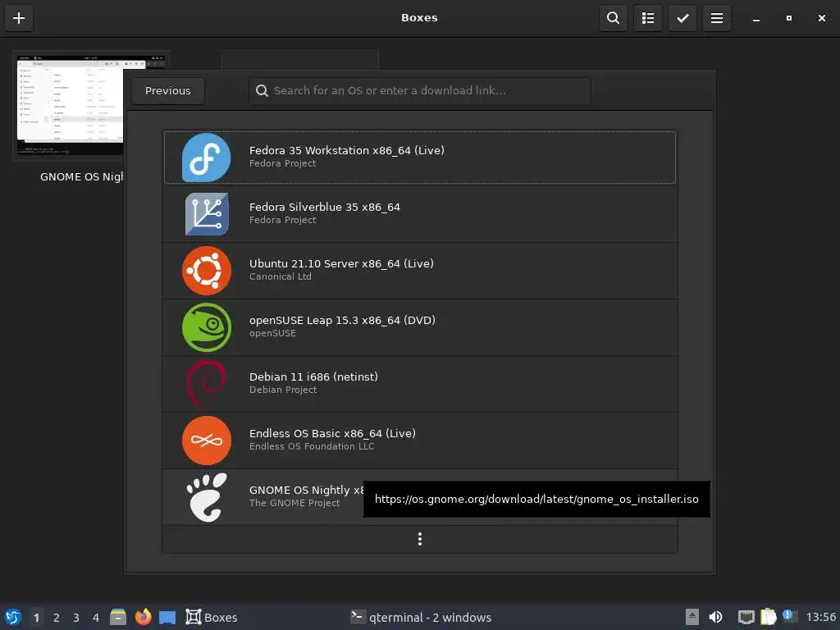Open the GNOME OS Nightly box thumbnail
This screenshot has height=630, width=840.
point(69,105)
